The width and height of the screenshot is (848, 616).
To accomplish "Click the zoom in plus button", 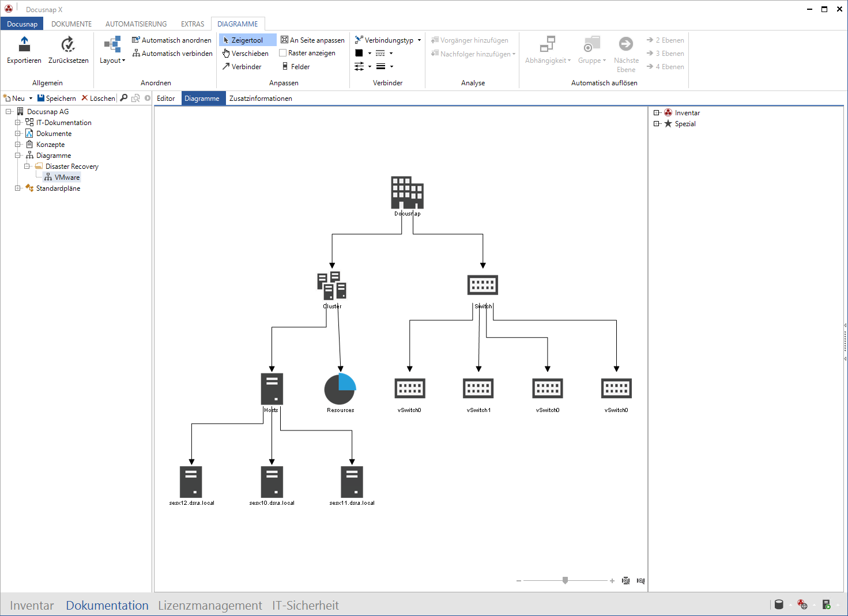I will [612, 581].
